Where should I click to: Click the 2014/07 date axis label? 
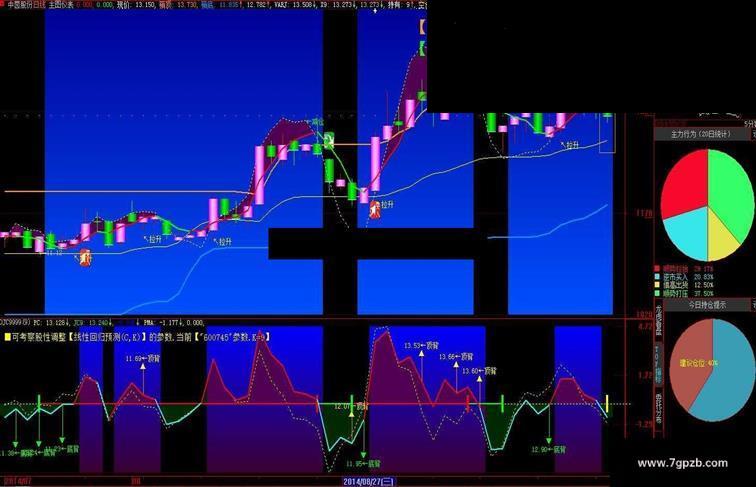pyautogui.click(x=17, y=481)
